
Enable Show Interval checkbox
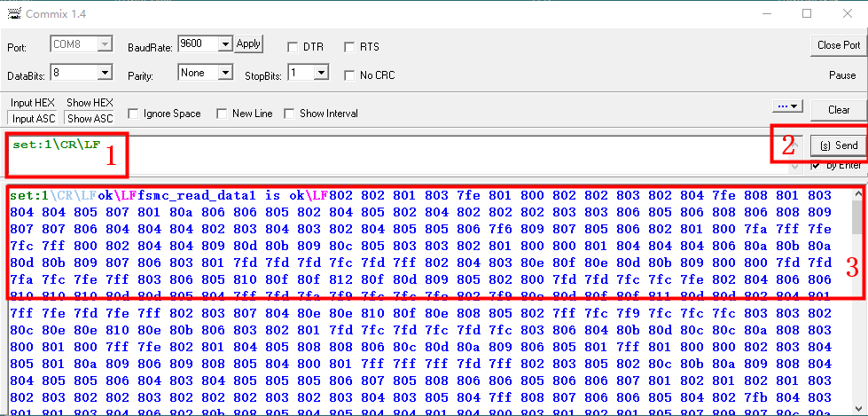tap(289, 114)
